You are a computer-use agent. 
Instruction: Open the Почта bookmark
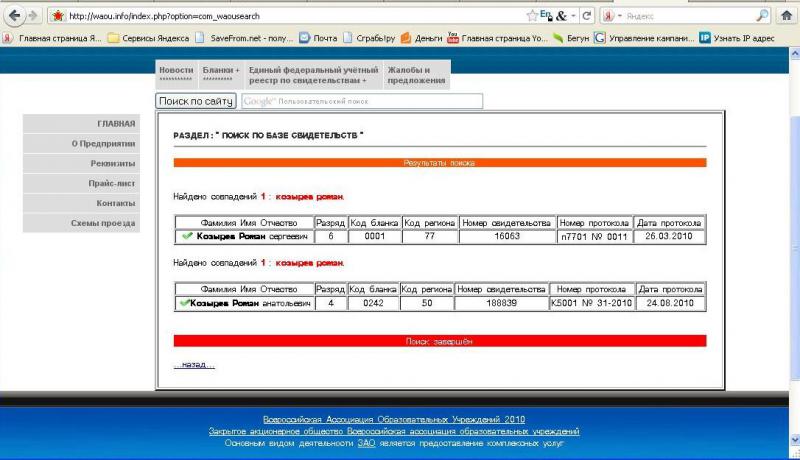click(318, 38)
